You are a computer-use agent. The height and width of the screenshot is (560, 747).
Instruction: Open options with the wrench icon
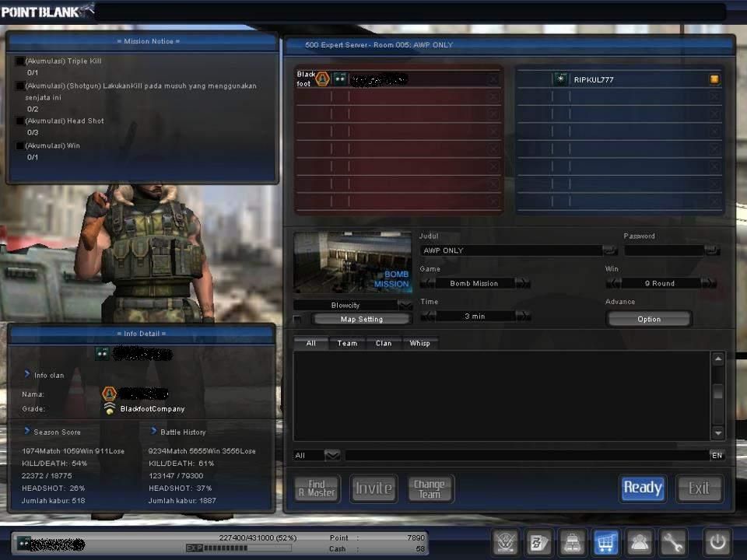click(x=672, y=542)
